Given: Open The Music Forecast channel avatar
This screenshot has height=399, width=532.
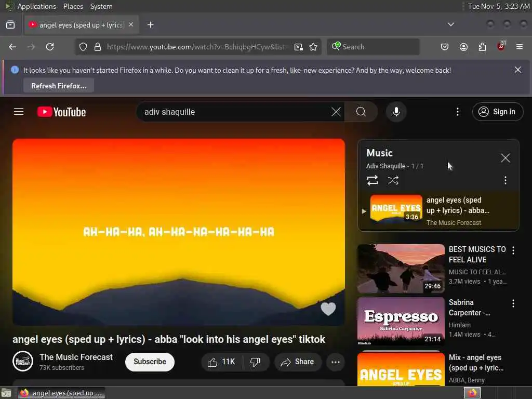Looking at the screenshot, I should 23,362.
